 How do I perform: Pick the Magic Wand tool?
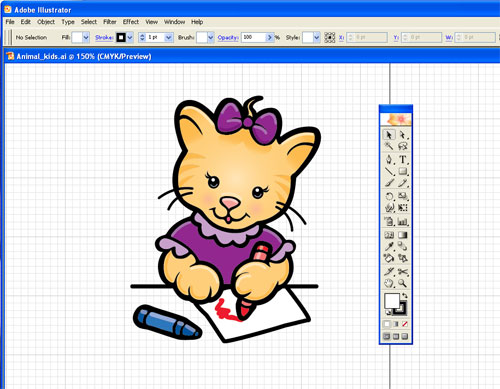pyautogui.click(x=389, y=146)
